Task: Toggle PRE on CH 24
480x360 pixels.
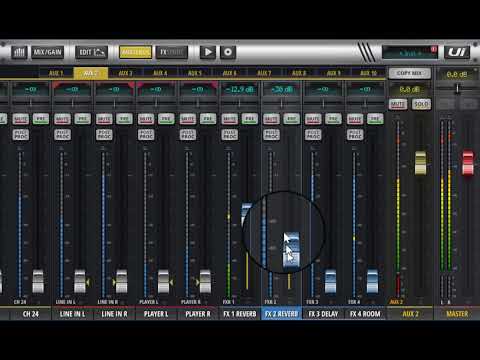Action: click(x=41, y=119)
